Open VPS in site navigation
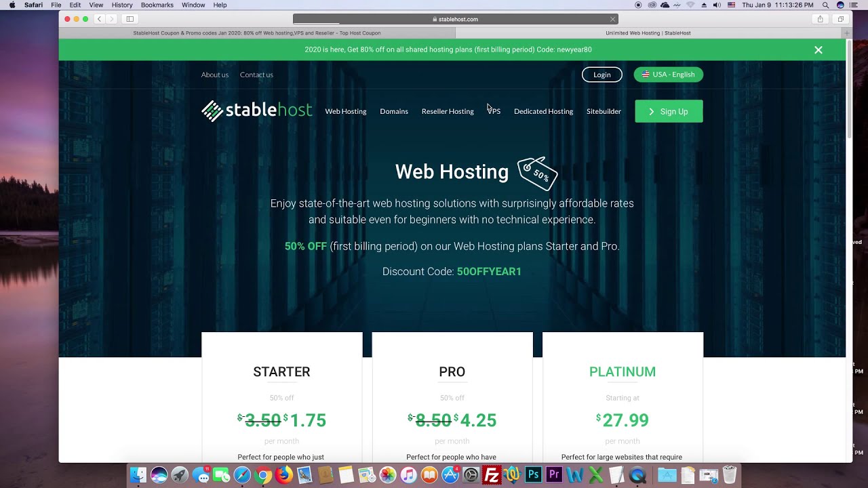This screenshot has width=868, height=488. (x=494, y=111)
